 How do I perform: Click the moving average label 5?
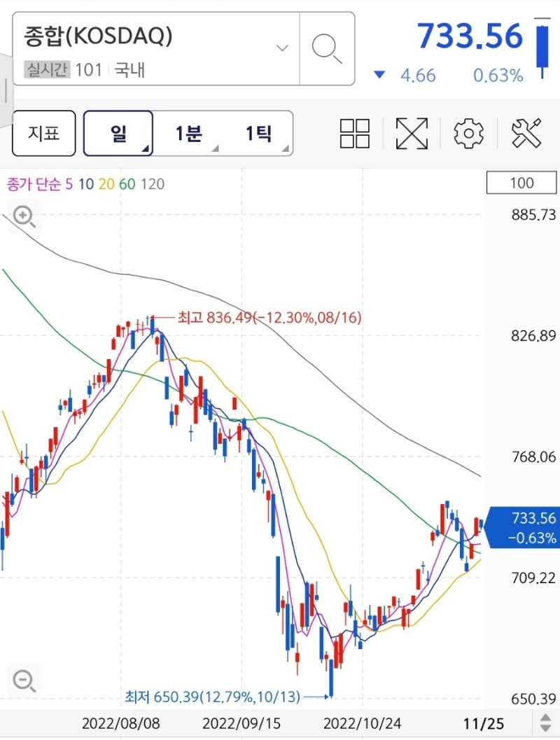tap(69, 184)
